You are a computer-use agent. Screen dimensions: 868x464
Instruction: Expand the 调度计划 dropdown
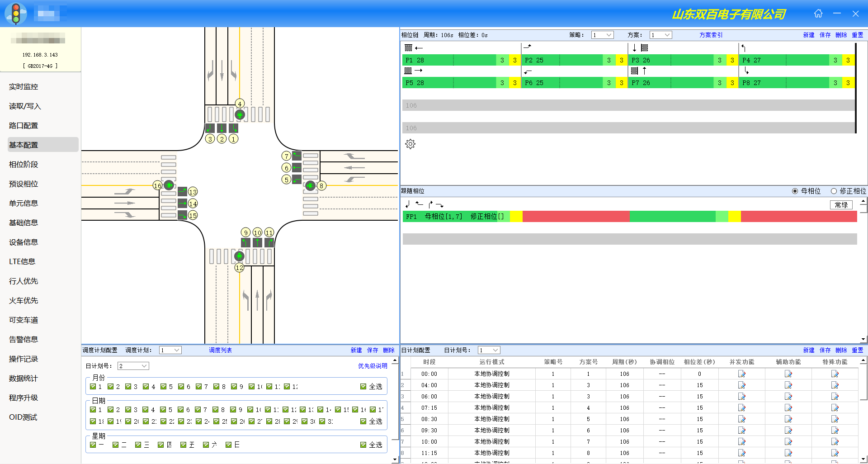click(170, 350)
